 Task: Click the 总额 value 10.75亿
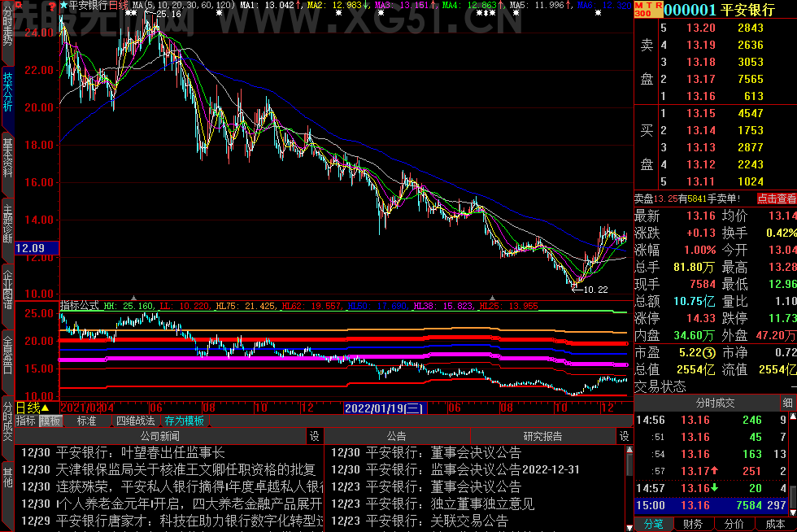[694, 301]
